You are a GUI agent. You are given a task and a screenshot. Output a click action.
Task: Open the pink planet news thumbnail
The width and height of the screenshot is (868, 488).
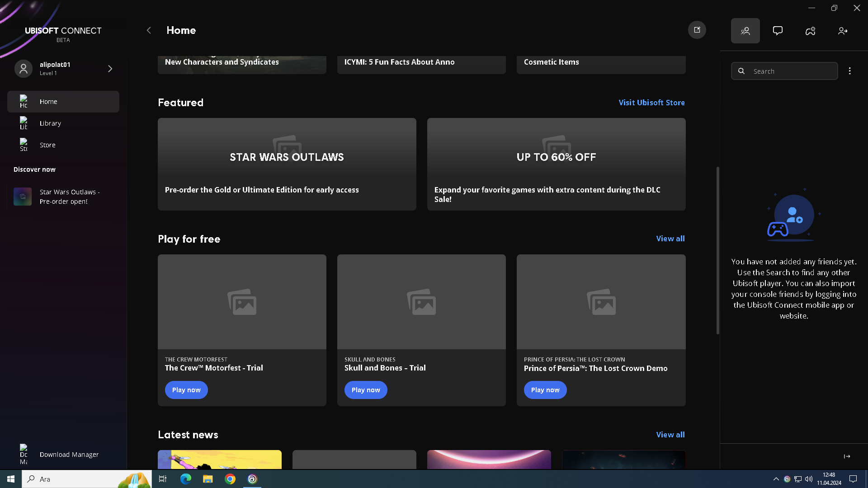pos(489,460)
